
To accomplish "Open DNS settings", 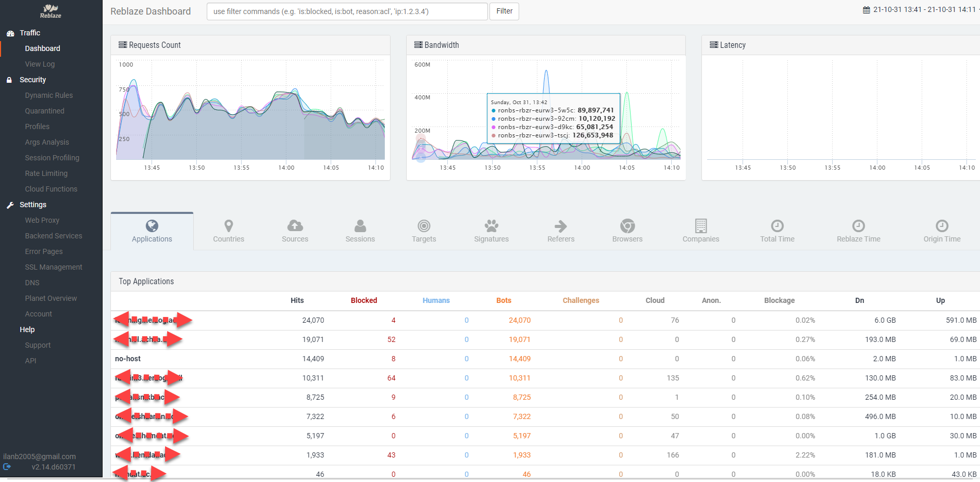I will click(x=32, y=283).
